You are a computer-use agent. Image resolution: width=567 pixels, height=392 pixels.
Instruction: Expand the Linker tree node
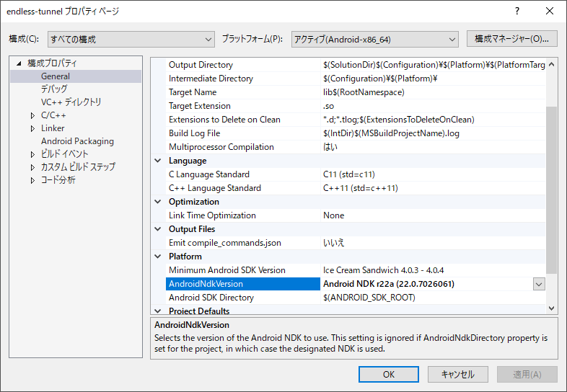(x=32, y=128)
